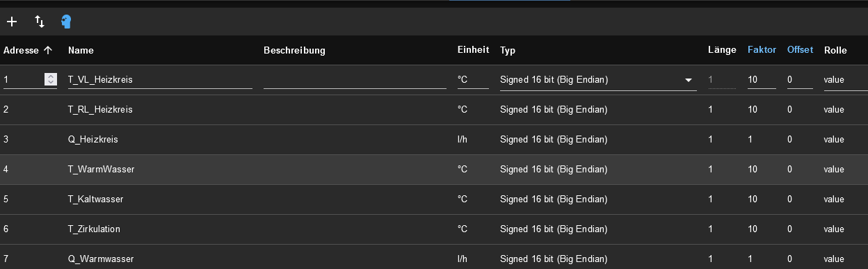Click the Einheit °C field in row 1
The width and height of the screenshot is (868, 269).
(x=473, y=80)
